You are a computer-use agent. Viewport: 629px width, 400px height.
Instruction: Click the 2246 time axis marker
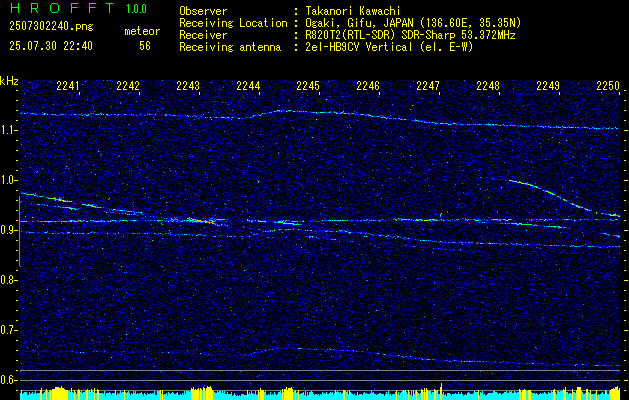click(x=368, y=86)
